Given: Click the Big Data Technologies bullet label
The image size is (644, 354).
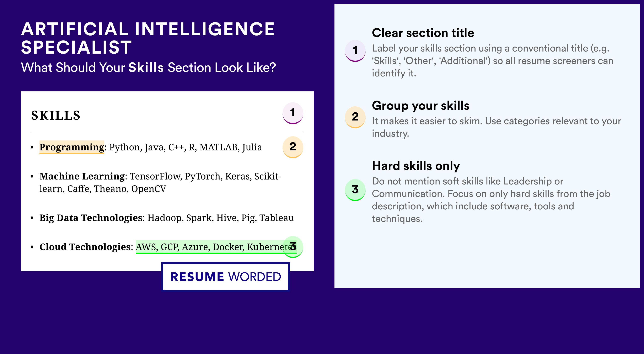Looking at the screenshot, I should point(91,218).
